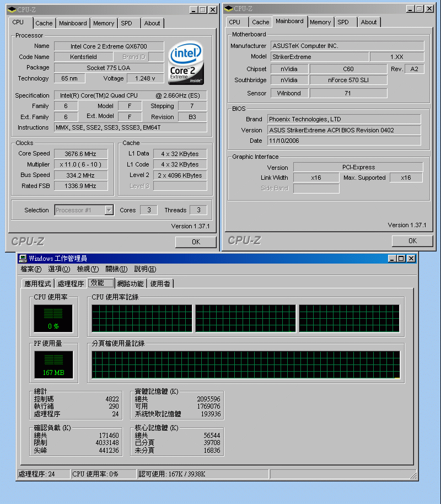The width and height of the screenshot is (441, 504).
Task: Open 選項(O) menu in Task Manager
Action: pyautogui.click(x=59, y=269)
